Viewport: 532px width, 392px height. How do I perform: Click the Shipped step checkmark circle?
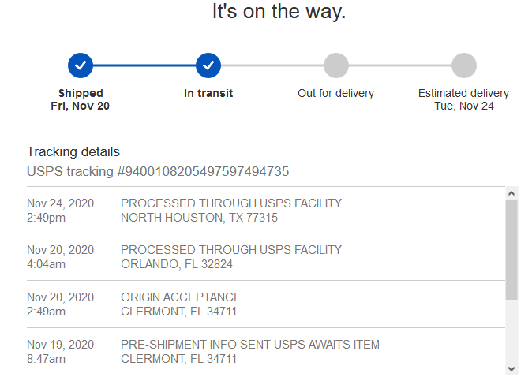(x=81, y=65)
